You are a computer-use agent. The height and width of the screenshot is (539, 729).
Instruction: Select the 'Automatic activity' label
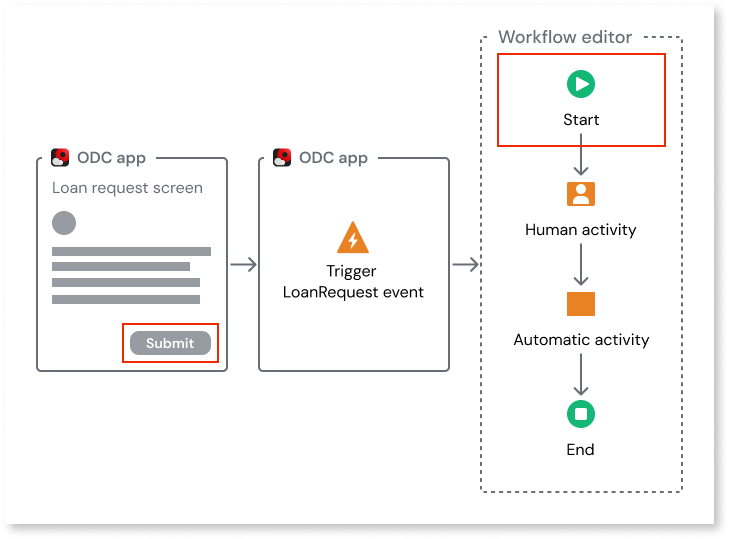pos(581,340)
